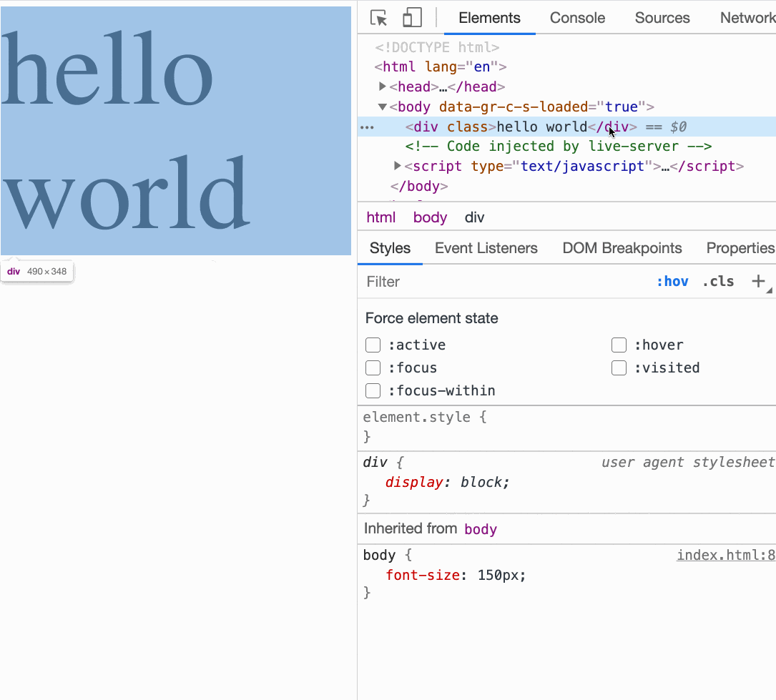Viewport: 776px width, 700px height.
Task: Activate the inspect element picker tool
Action: tap(379, 18)
